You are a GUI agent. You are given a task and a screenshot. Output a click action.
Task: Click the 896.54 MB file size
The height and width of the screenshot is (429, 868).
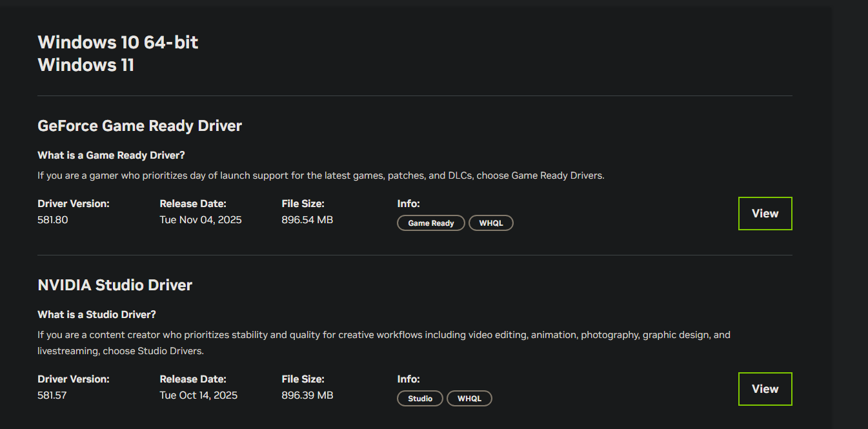[307, 220]
